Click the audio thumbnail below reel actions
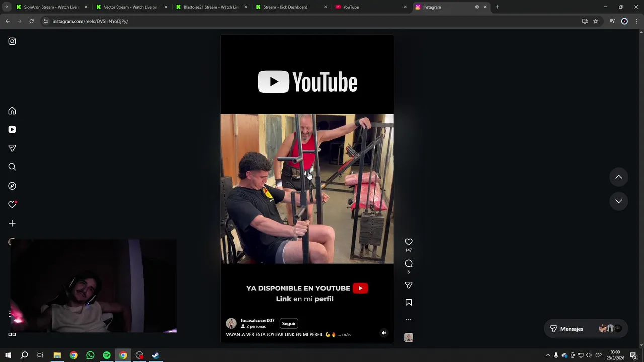Screen dimensions: 644x362 (409, 338)
